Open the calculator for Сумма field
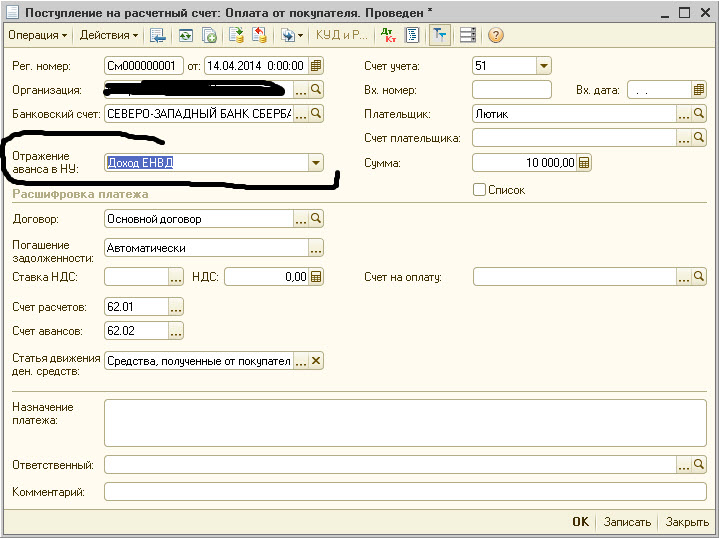This screenshot has width=719, height=538. (584, 163)
